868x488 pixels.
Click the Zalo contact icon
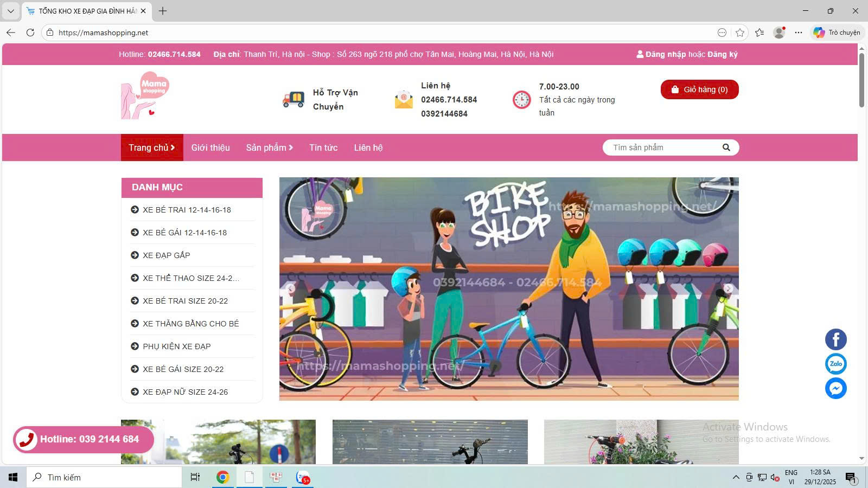point(835,364)
